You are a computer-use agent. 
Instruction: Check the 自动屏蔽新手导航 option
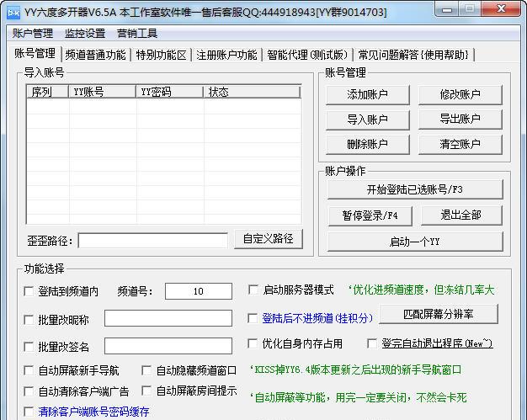coord(29,370)
